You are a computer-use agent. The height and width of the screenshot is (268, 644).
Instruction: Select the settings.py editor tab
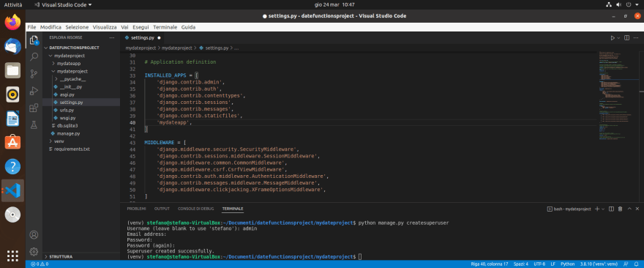point(143,37)
